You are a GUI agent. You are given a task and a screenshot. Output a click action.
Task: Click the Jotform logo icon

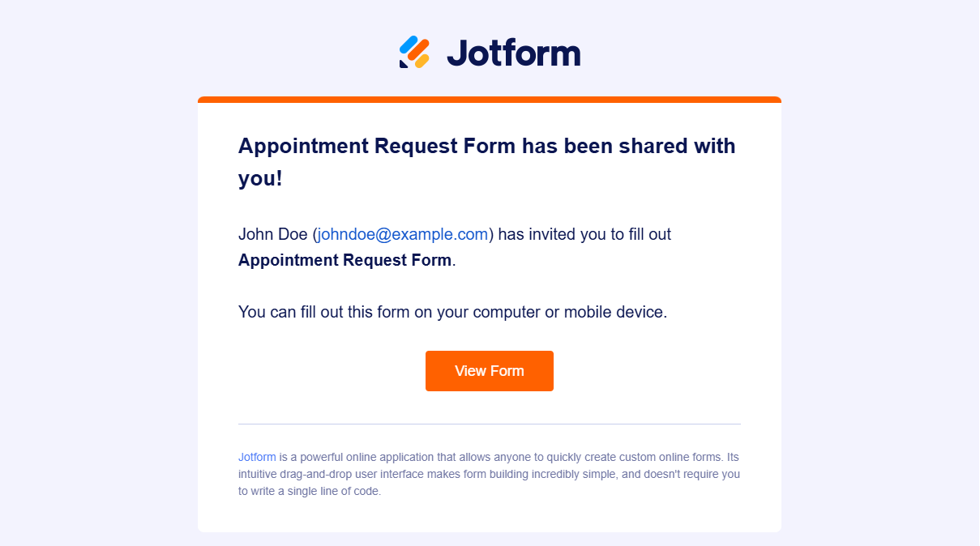pos(414,53)
